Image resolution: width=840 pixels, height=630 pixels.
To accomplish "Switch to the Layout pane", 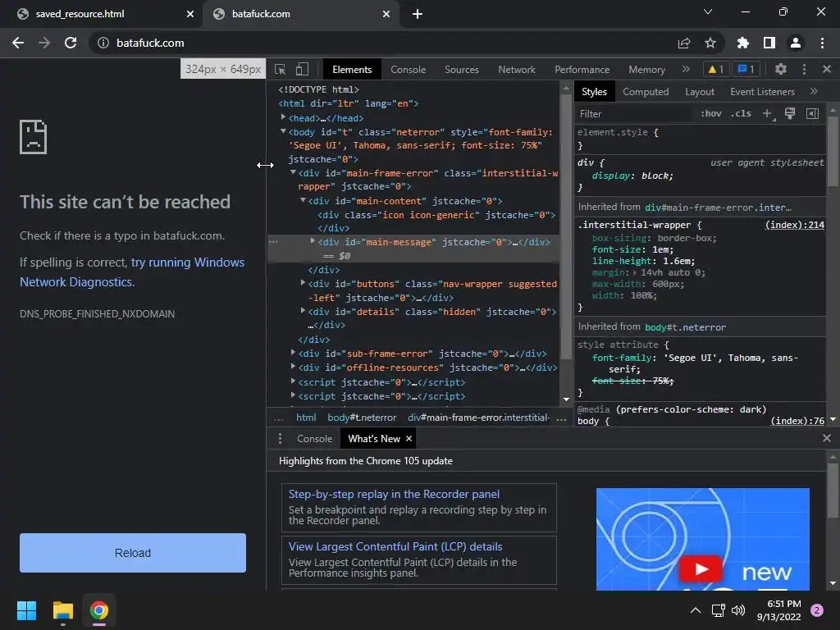I will (x=700, y=92).
